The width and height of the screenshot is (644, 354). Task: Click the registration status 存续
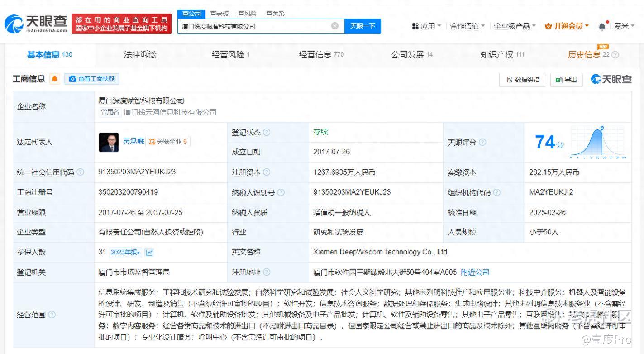(x=320, y=132)
